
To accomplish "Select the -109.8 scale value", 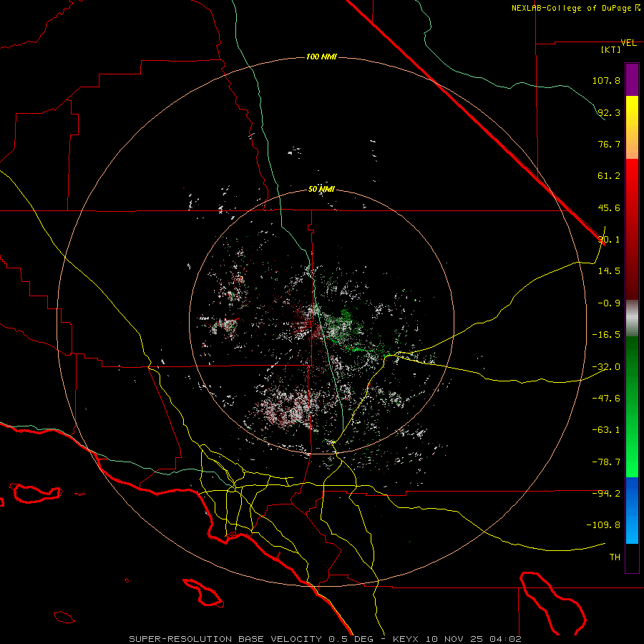I will (603, 525).
